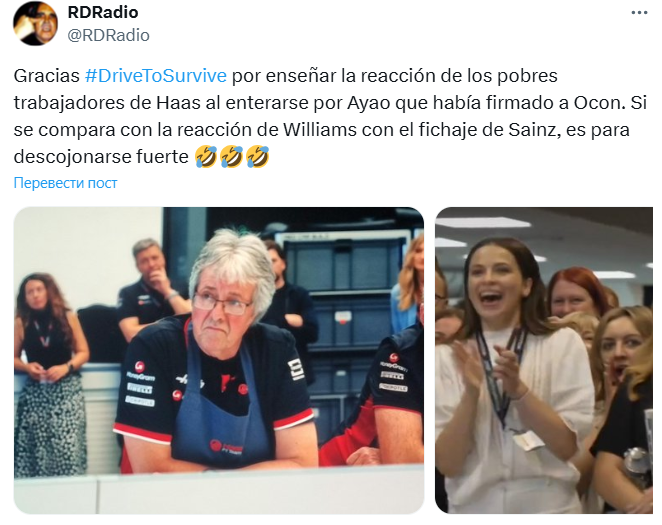Click the Haas logo on the blue apron
The height and width of the screenshot is (525, 662).
pos(226,447)
